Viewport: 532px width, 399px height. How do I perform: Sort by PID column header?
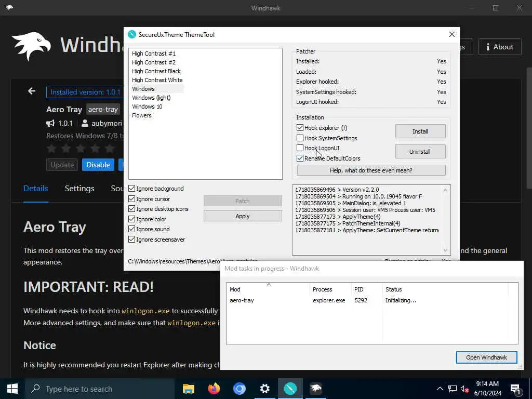pos(367,289)
